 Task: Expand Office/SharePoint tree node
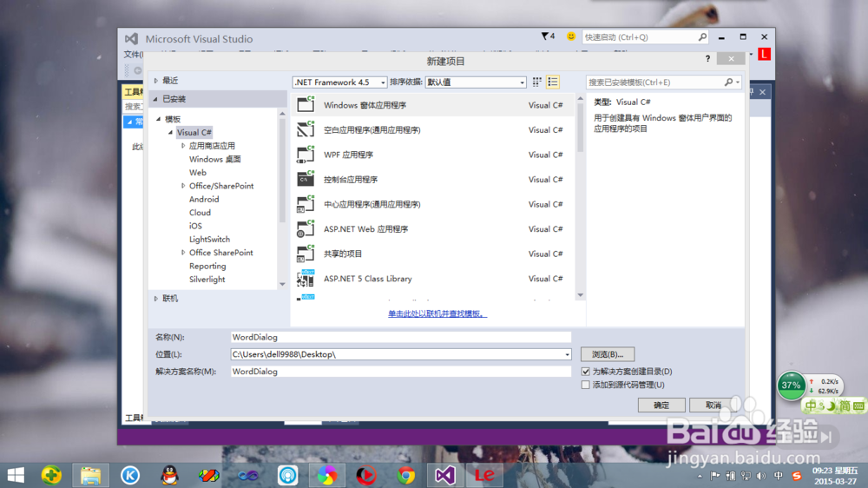tap(183, 186)
